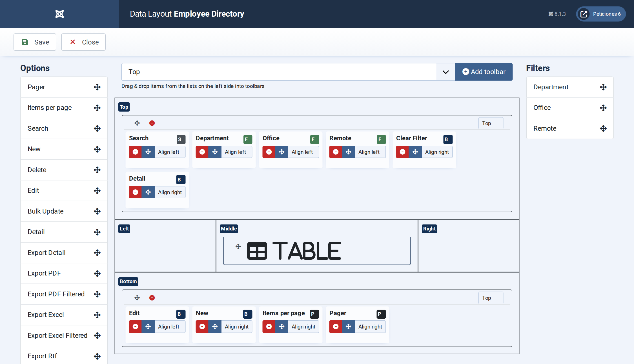Click the Bottom section label

point(128,281)
